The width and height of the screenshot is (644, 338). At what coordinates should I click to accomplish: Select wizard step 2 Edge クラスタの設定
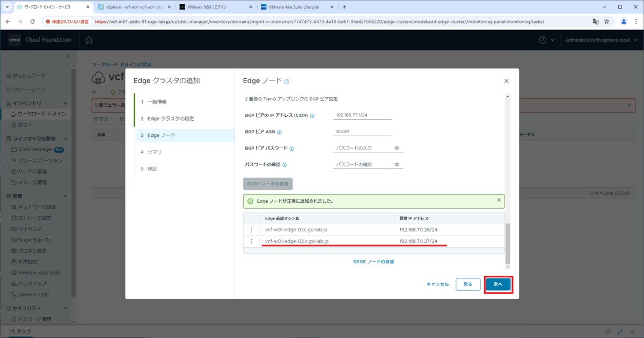click(184, 118)
